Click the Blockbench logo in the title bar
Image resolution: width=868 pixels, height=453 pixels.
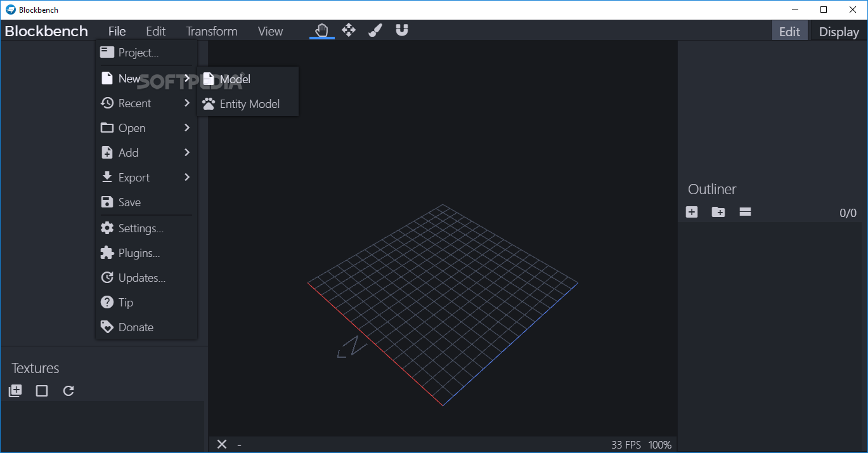coord(10,10)
